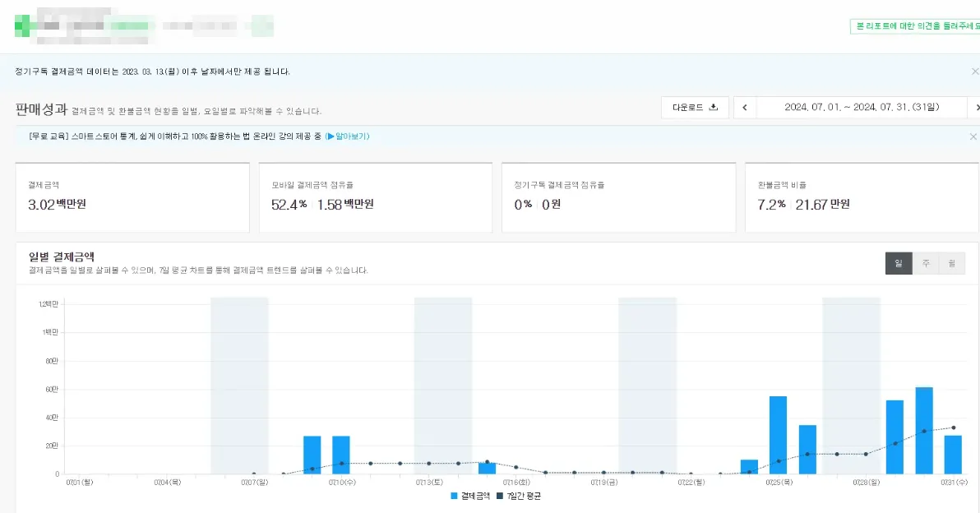980x513 pixels.
Task: Select the 환불금액 비율 7.2% card
Action: point(862,197)
